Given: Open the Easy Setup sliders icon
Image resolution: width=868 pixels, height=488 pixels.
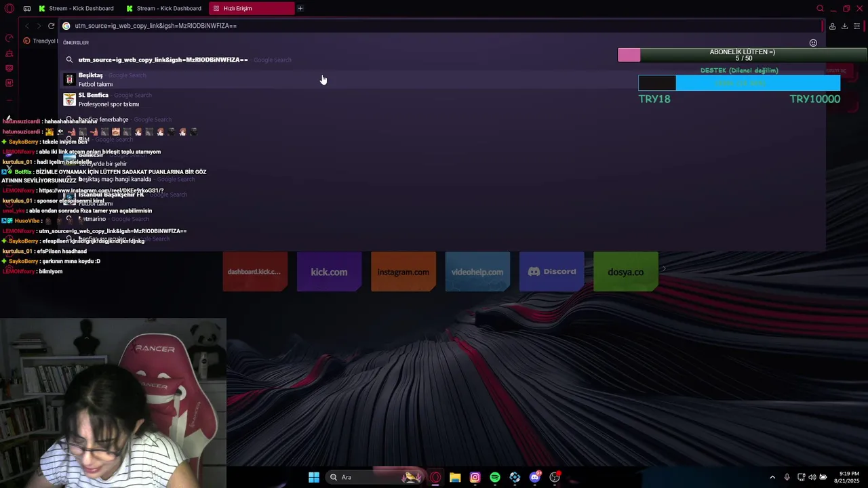Looking at the screenshot, I should click(x=857, y=26).
